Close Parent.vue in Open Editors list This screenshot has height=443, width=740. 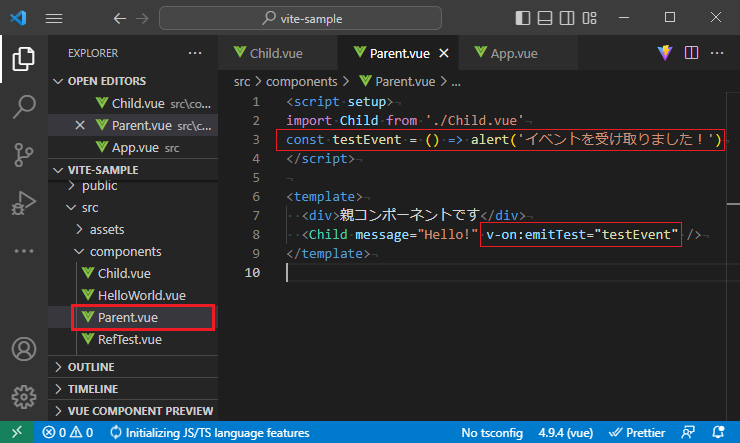(80, 125)
